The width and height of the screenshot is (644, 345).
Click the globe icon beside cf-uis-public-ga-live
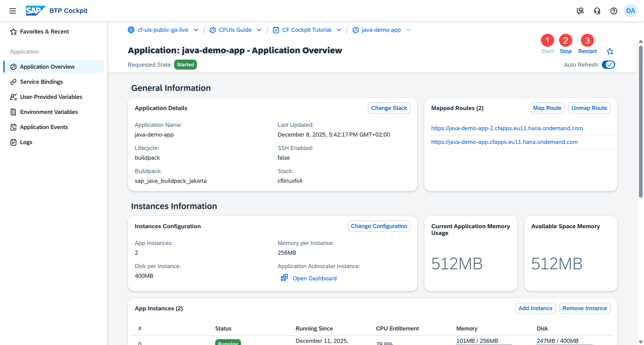(x=131, y=30)
